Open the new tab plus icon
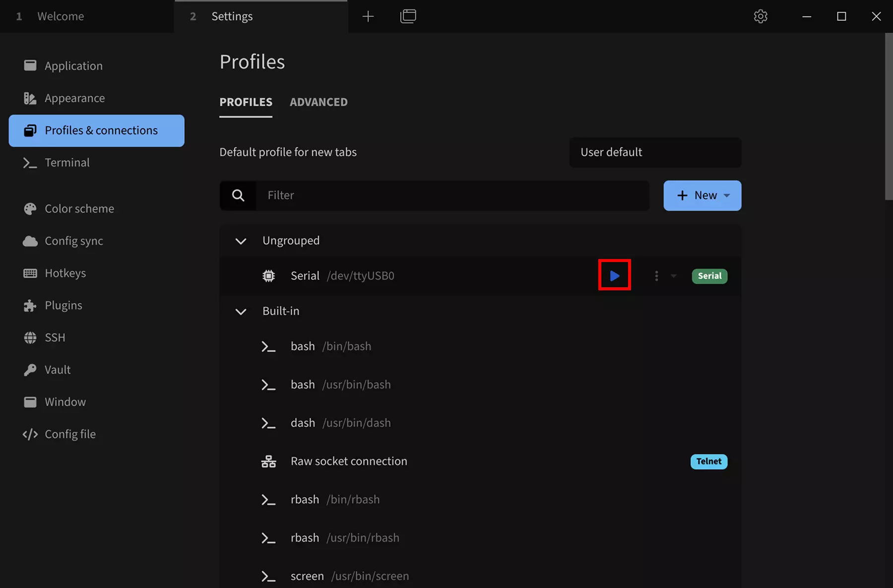This screenshot has width=893, height=588. (368, 16)
